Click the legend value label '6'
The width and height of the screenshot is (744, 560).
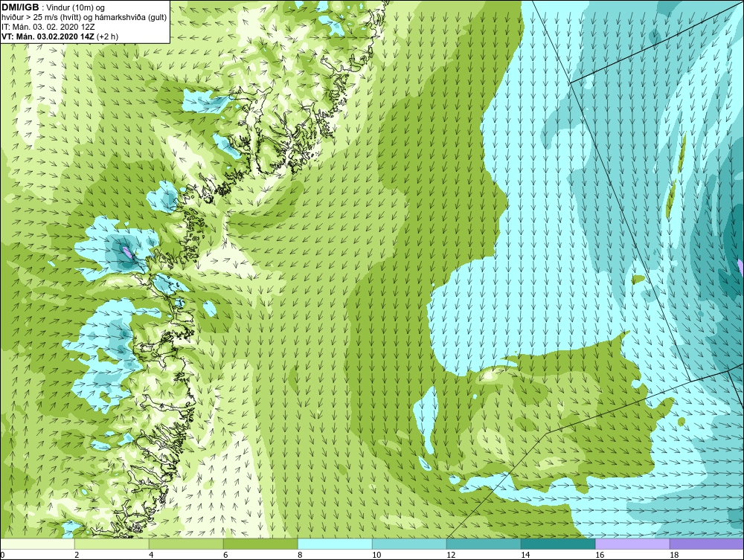pyautogui.click(x=225, y=555)
